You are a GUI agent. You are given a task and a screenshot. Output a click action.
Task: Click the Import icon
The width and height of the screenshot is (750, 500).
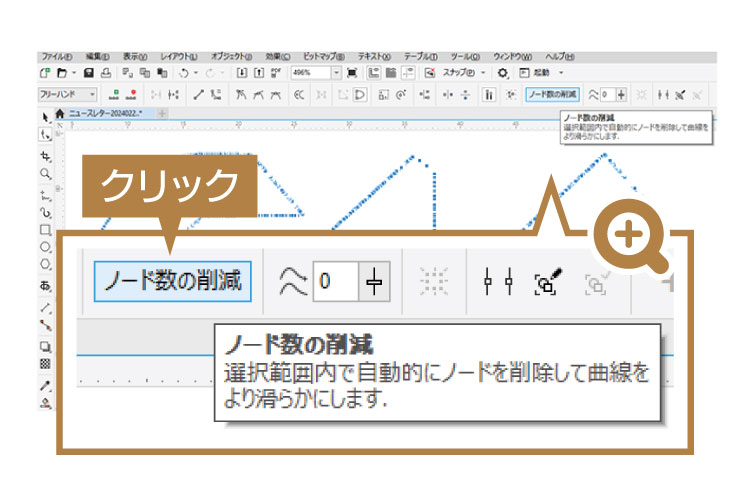click(242, 73)
